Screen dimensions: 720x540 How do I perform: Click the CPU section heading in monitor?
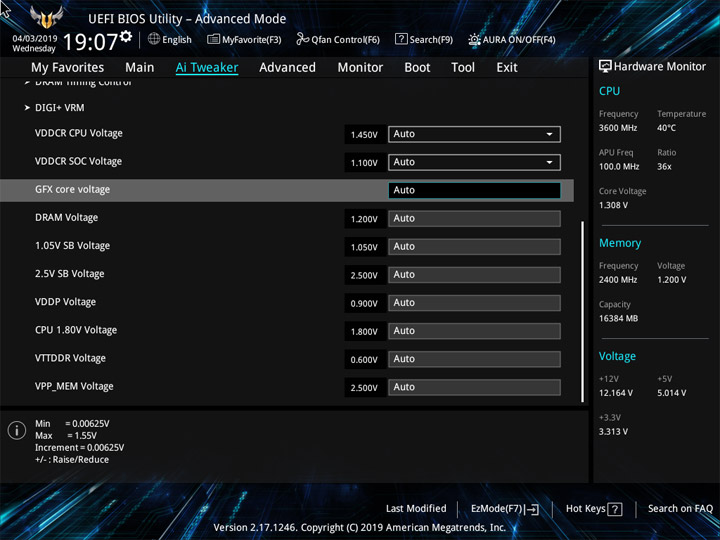[x=609, y=91]
